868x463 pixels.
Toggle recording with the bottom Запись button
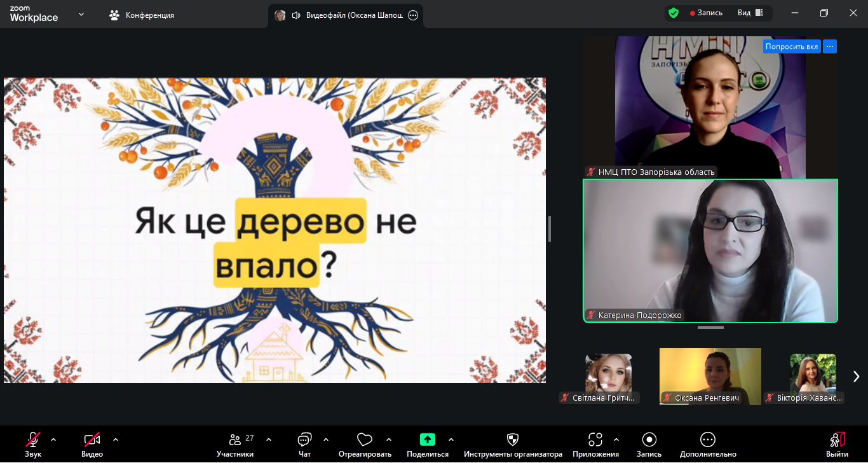pyautogui.click(x=649, y=439)
